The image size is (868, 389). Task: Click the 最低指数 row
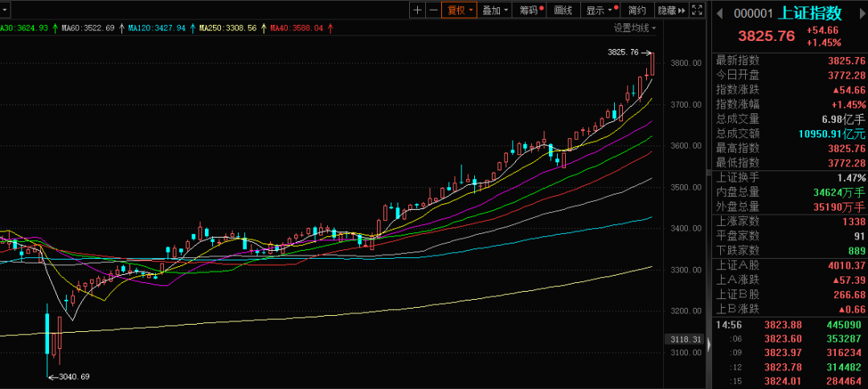tap(791, 162)
